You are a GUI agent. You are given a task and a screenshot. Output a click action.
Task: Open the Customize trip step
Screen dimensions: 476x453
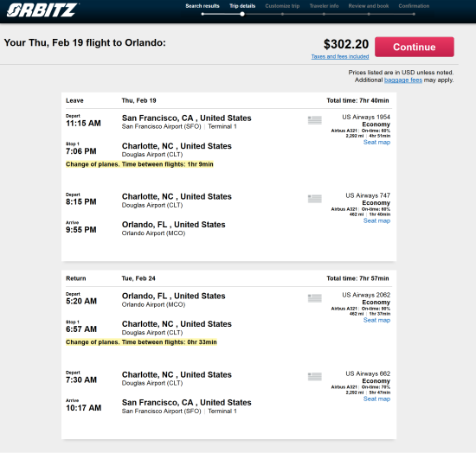[x=282, y=6]
